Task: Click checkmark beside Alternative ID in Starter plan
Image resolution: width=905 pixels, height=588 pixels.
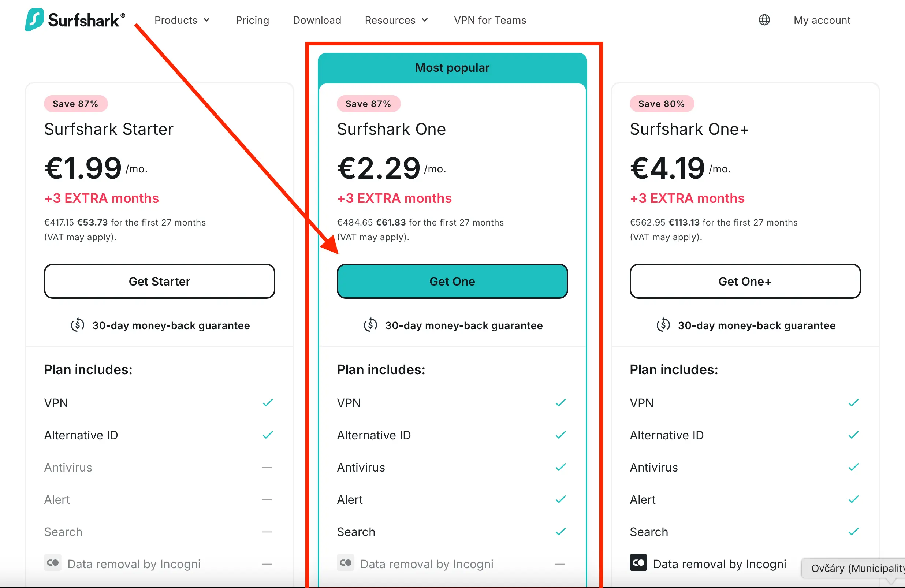Action: coord(268,435)
